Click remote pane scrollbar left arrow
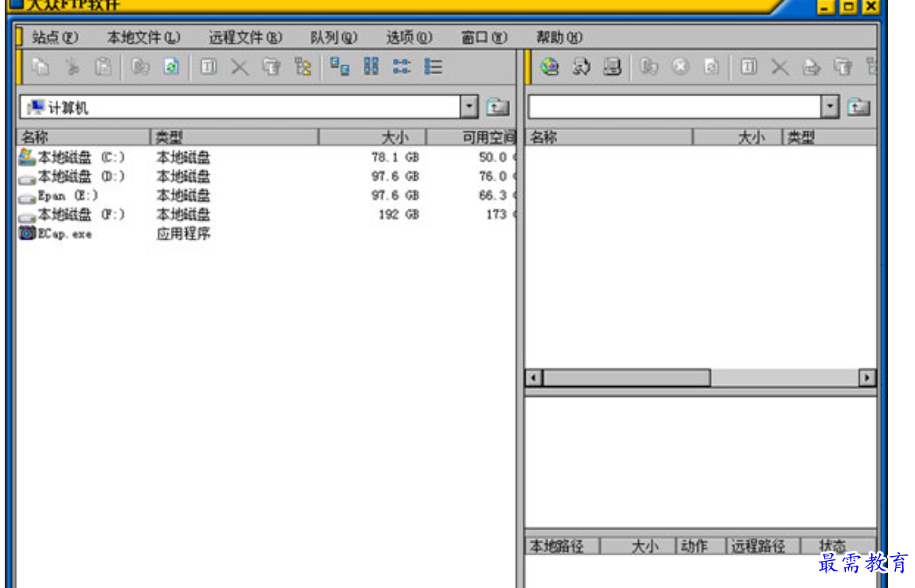 click(x=533, y=377)
